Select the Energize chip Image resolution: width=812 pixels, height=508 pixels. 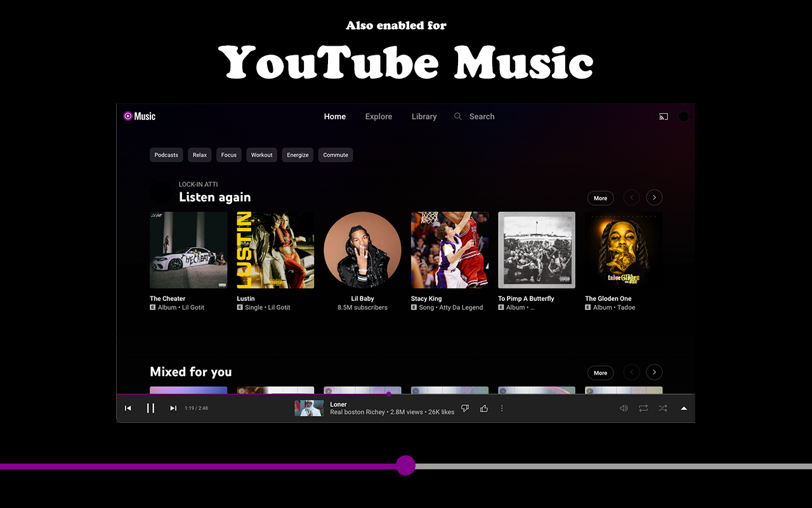(x=298, y=155)
